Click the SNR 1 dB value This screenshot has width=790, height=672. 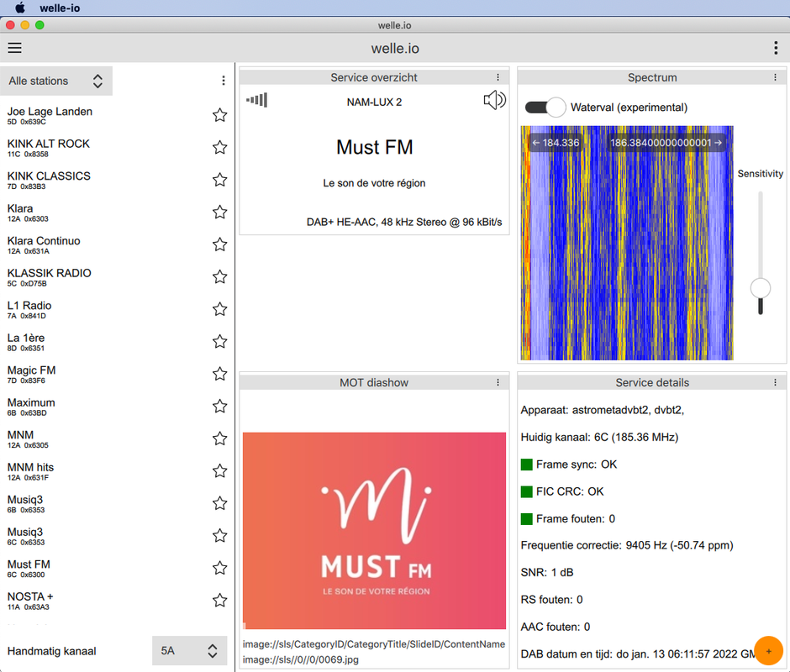[547, 572]
